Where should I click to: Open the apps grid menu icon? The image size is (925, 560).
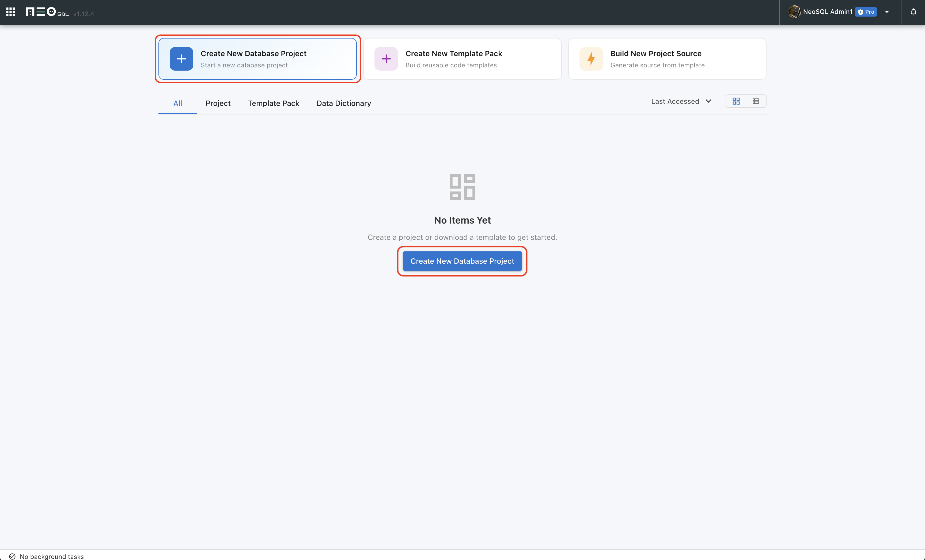click(10, 12)
